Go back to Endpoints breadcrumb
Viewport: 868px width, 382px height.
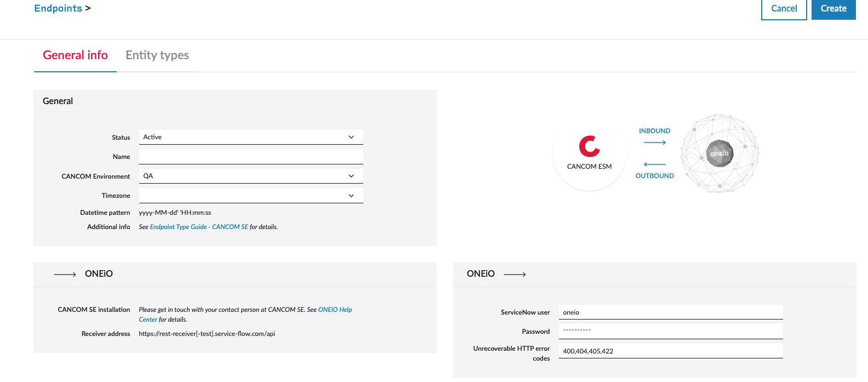[x=58, y=8]
